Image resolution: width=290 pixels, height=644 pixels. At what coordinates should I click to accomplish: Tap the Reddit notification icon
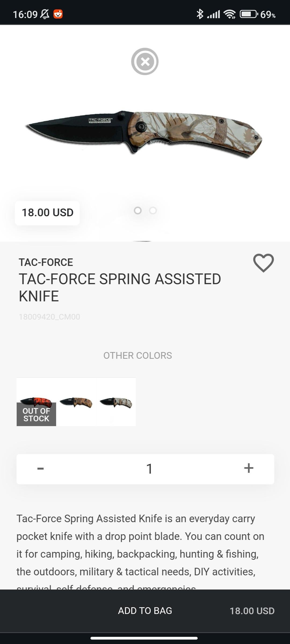click(58, 14)
